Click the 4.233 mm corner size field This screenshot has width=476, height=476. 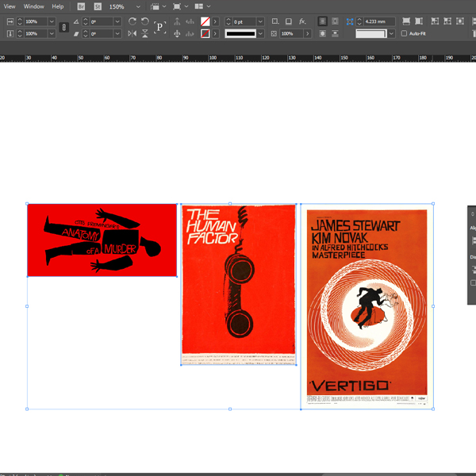[375, 21]
